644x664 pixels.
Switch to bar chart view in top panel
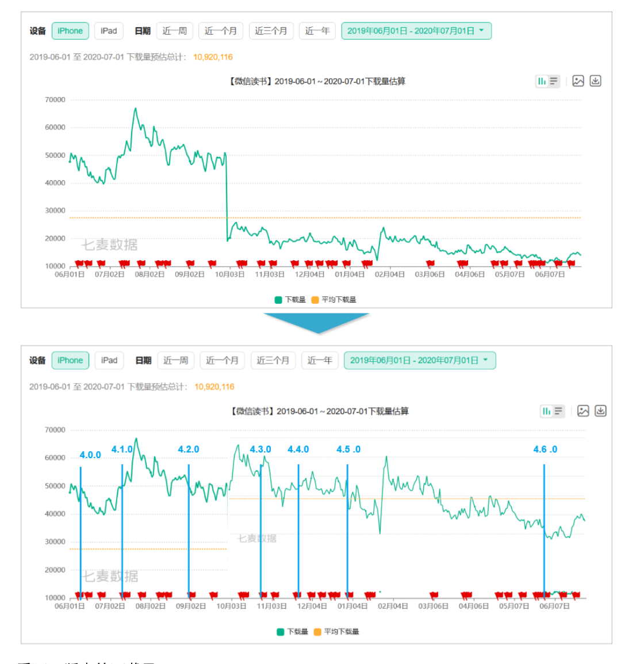tap(542, 81)
